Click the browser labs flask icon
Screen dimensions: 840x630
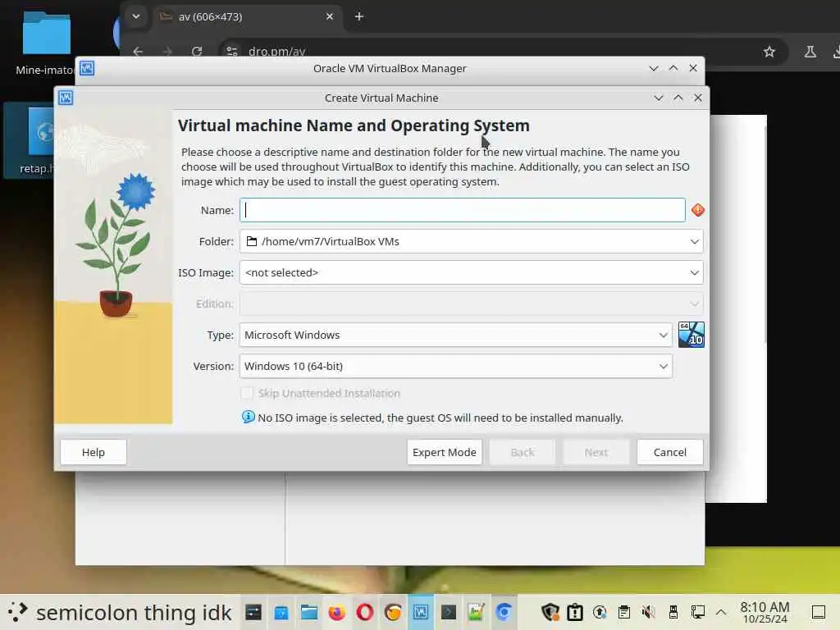tap(810, 52)
